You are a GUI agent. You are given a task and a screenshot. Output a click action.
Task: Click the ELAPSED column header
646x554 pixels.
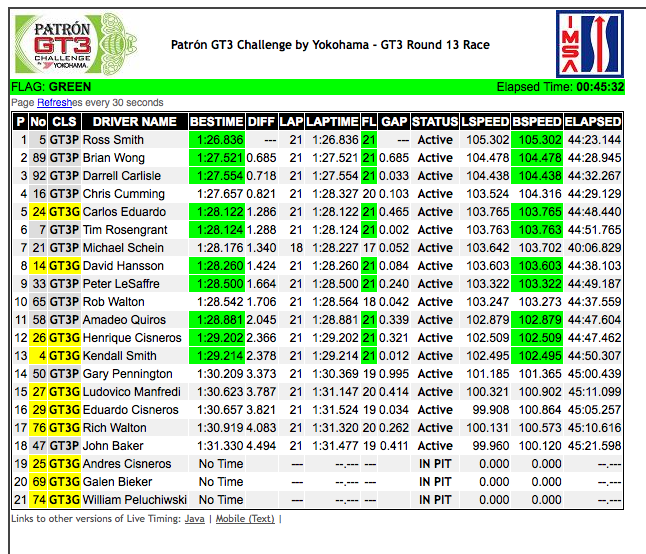(x=593, y=122)
